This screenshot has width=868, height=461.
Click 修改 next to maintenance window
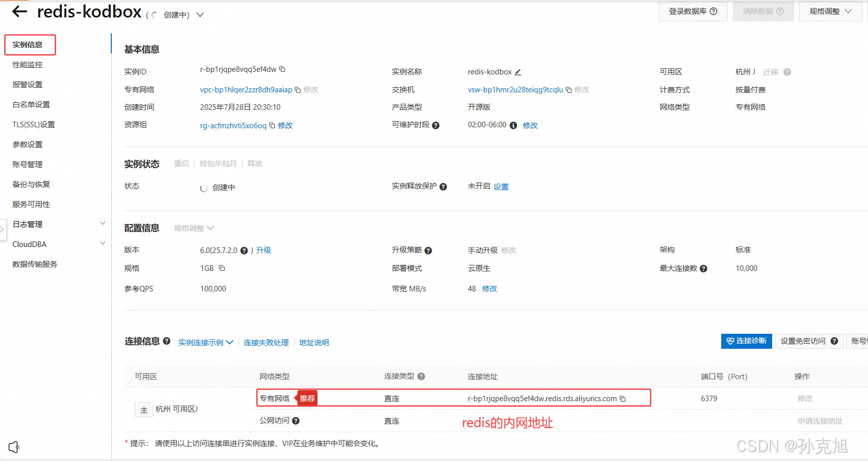(x=530, y=126)
